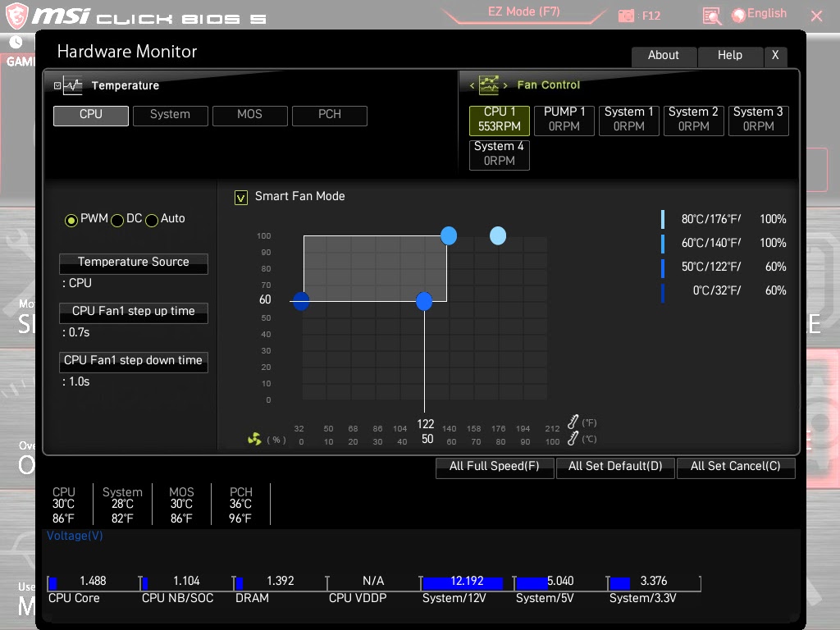Image resolution: width=840 pixels, height=630 pixels.
Task: Select the DC radio button
Action: pos(116,220)
